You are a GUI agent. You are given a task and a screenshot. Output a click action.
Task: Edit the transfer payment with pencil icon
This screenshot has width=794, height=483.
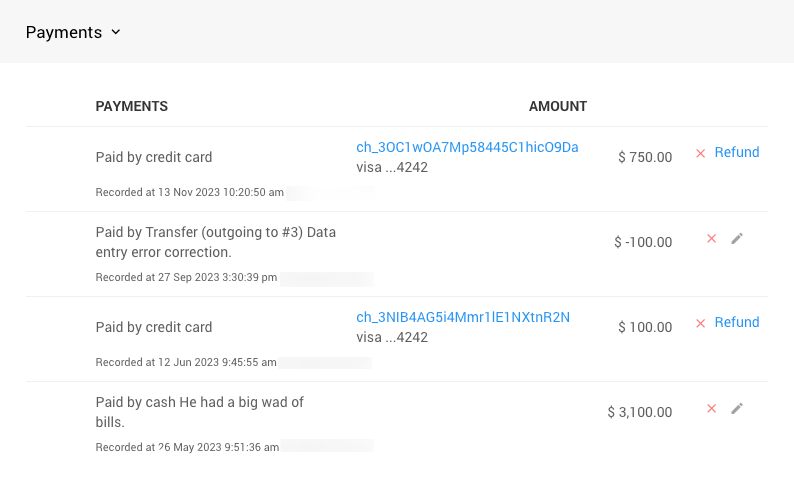(x=737, y=238)
